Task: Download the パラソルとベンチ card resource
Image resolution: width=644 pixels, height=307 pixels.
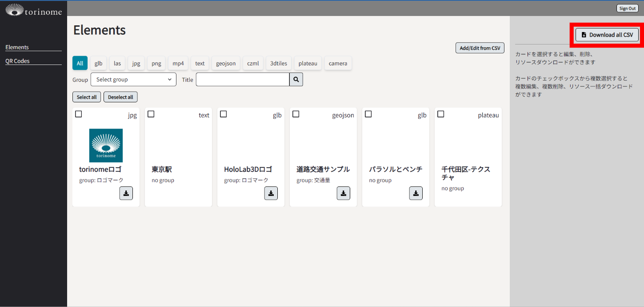Action: pos(416,193)
